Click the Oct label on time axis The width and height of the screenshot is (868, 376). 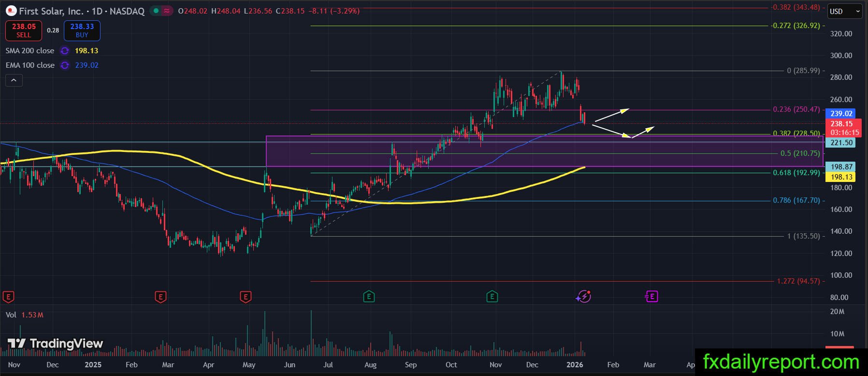[x=451, y=365]
